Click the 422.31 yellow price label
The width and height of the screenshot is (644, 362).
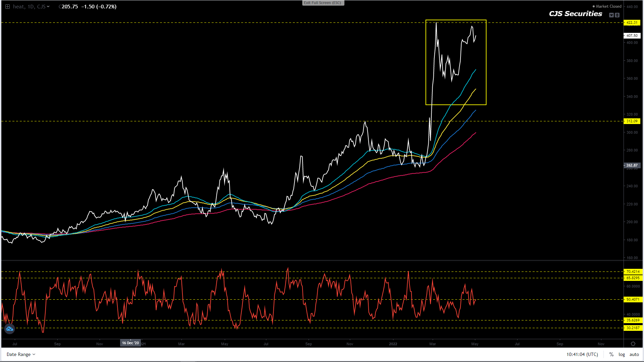pos(632,23)
